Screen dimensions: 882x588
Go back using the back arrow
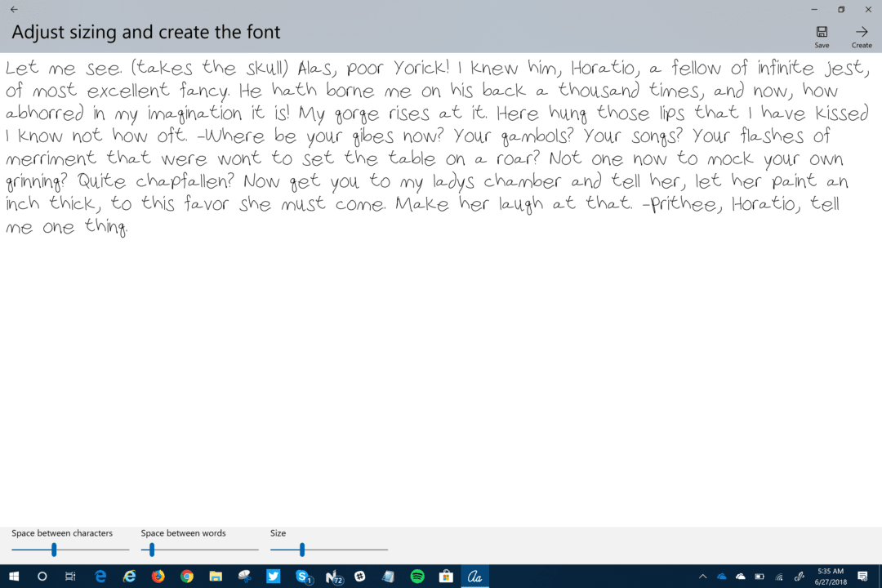pyautogui.click(x=14, y=9)
